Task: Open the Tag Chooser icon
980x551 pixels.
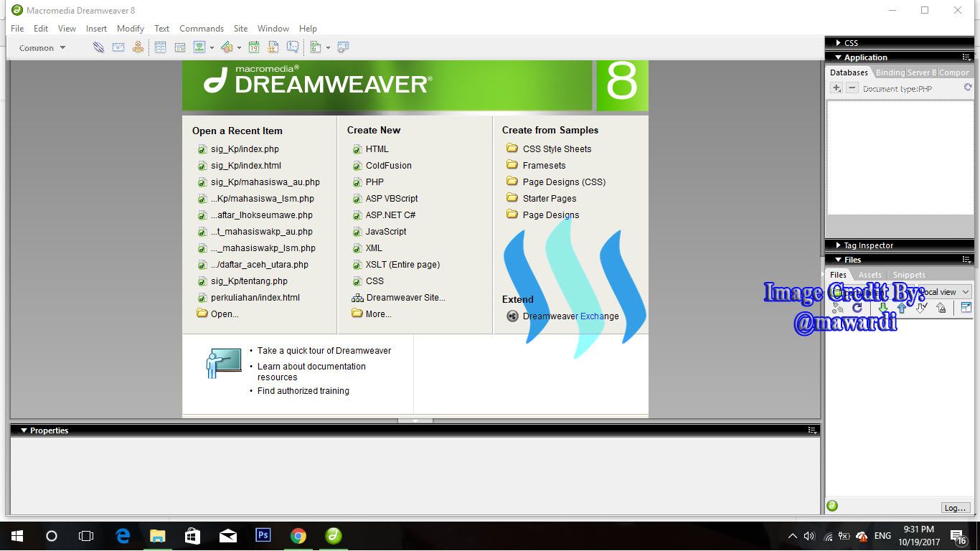Action: click(343, 47)
